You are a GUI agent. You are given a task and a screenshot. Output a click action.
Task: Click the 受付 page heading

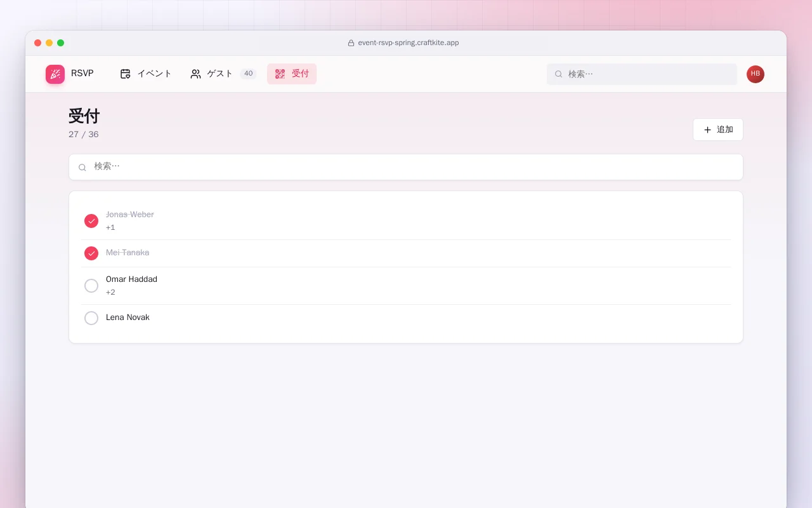pyautogui.click(x=84, y=116)
